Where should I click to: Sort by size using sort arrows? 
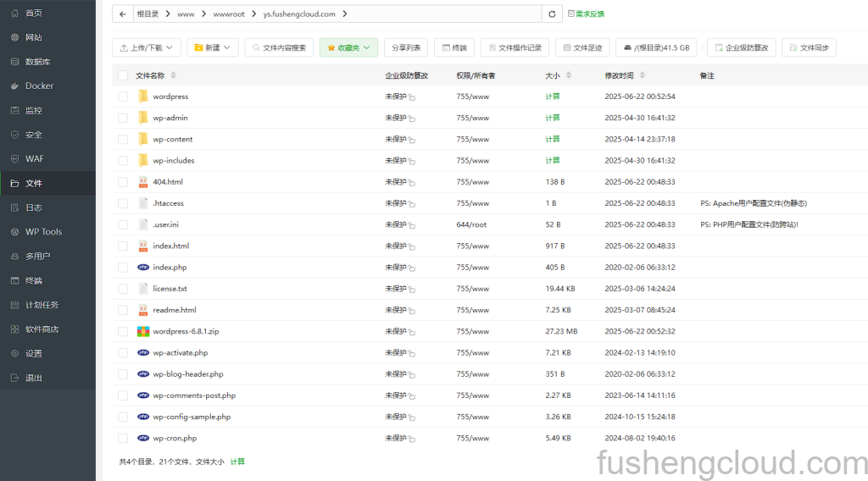coord(569,75)
